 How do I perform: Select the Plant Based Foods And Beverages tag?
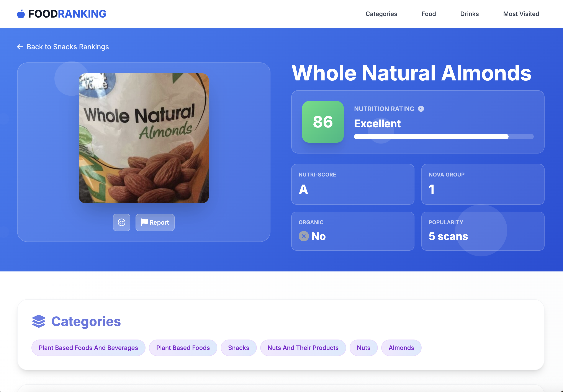[x=88, y=348]
